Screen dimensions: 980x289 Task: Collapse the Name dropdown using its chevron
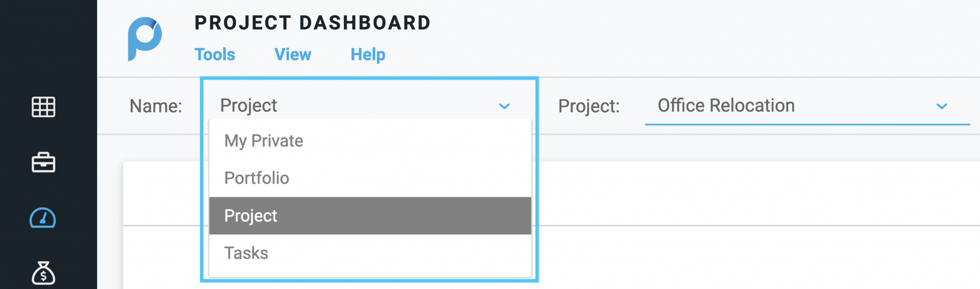click(504, 106)
